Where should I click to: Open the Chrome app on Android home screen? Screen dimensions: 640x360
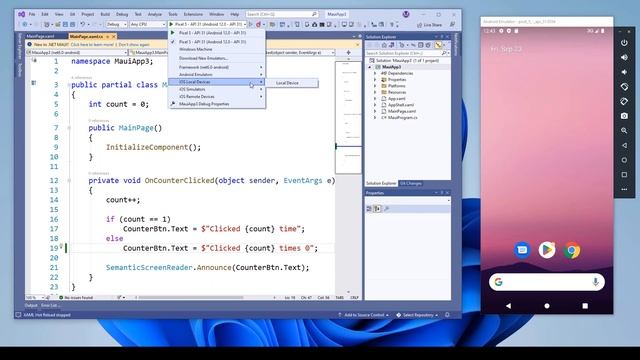click(572, 250)
